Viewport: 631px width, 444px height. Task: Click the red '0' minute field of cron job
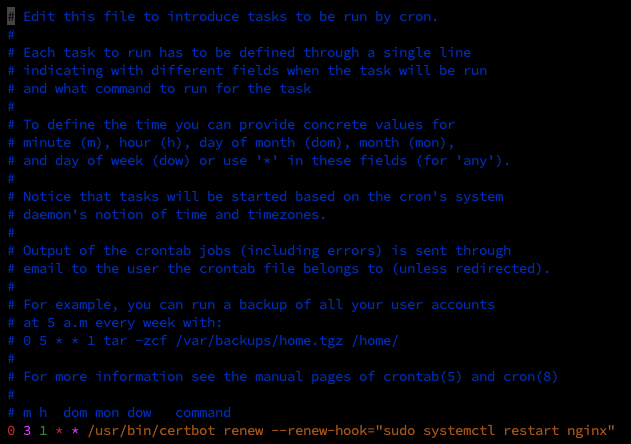(11, 430)
